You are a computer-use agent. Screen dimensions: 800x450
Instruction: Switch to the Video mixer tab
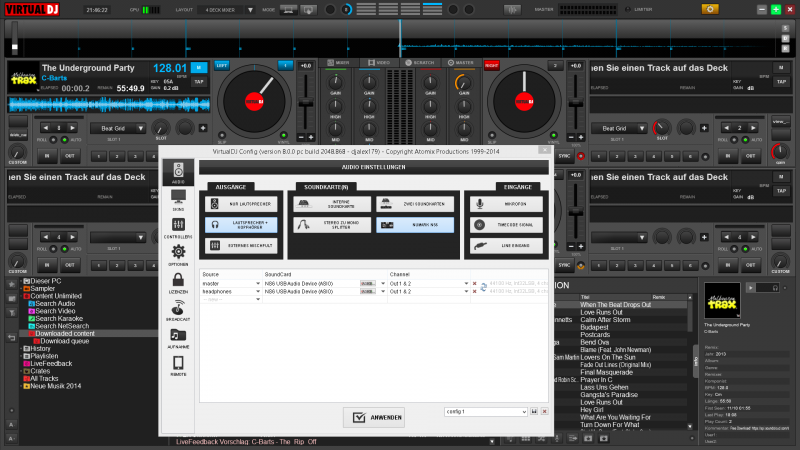coord(379,62)
